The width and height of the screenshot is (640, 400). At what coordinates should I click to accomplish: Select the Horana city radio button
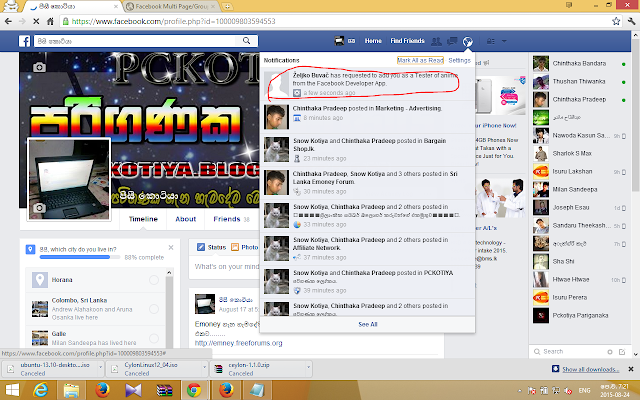154,280
